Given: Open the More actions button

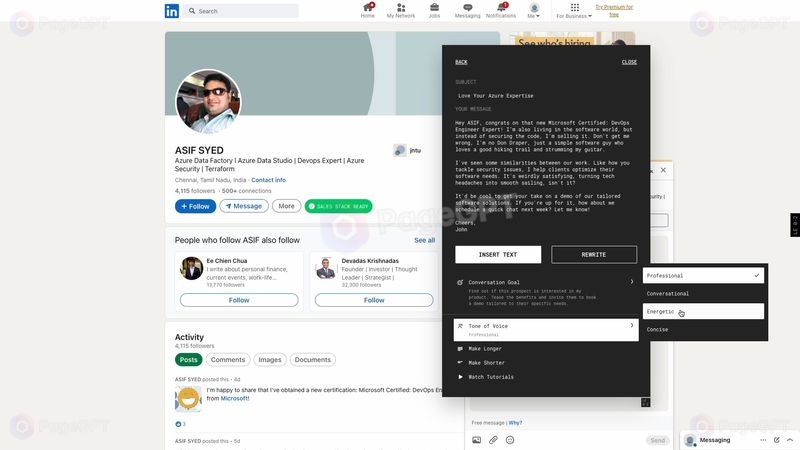Looking at the screenshot, I should click(286, 206).
